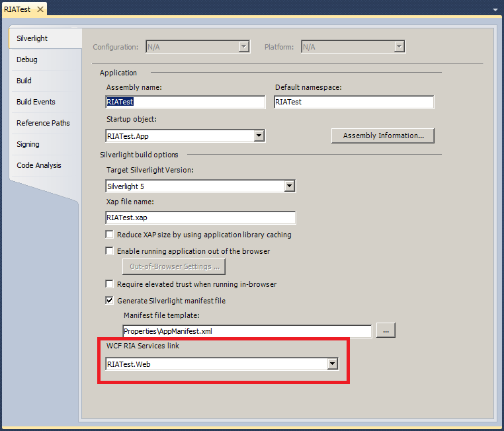Click inside the Assembly name field
The height and width of the screenshot is (431, 504).
click(185, 102)
